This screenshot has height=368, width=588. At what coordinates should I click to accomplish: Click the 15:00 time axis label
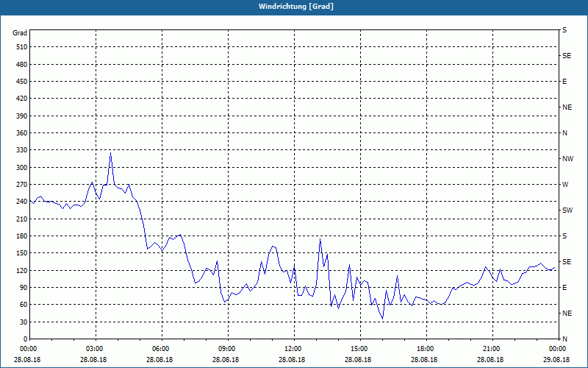[x=359, y=349]
